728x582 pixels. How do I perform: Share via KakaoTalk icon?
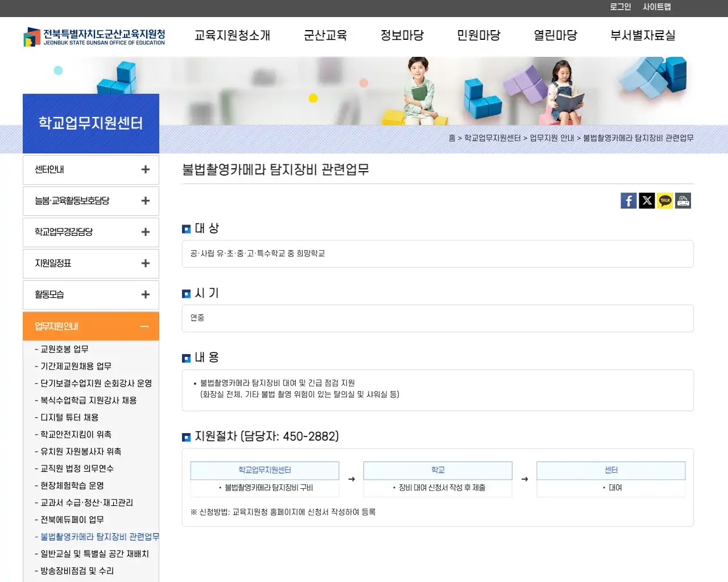pos(665,201)
